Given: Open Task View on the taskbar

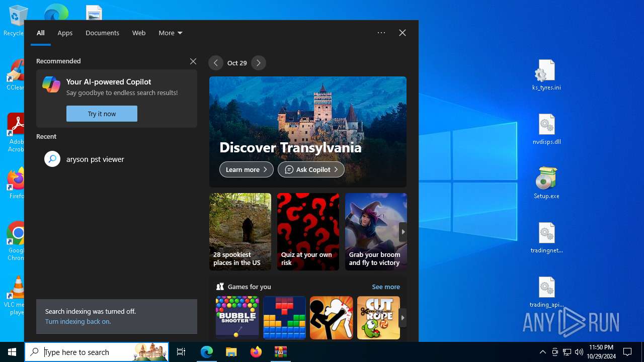Looking at the screenshot, I should click(181, 352).
